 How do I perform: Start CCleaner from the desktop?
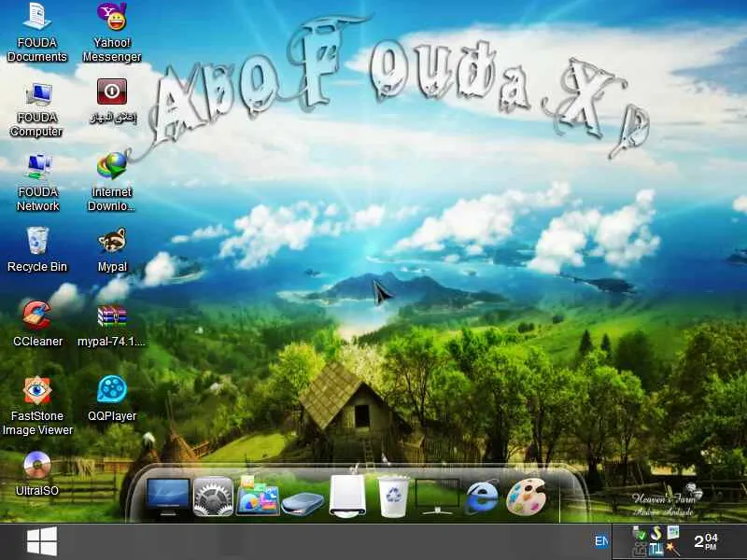pos(37,324)
